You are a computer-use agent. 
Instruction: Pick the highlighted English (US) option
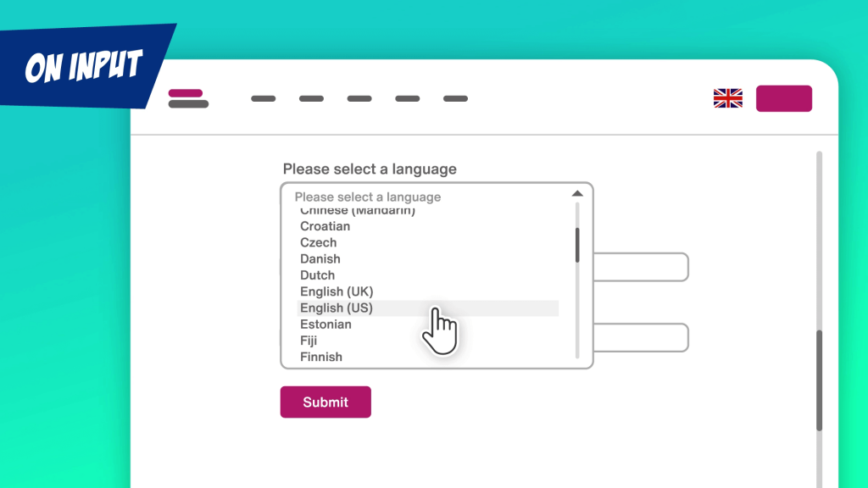click(428, 308)
